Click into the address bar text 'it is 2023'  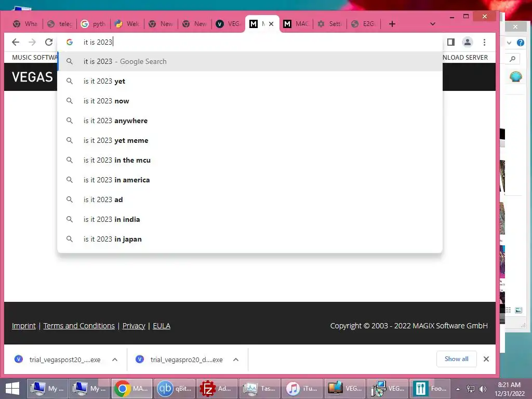point(98,42)
